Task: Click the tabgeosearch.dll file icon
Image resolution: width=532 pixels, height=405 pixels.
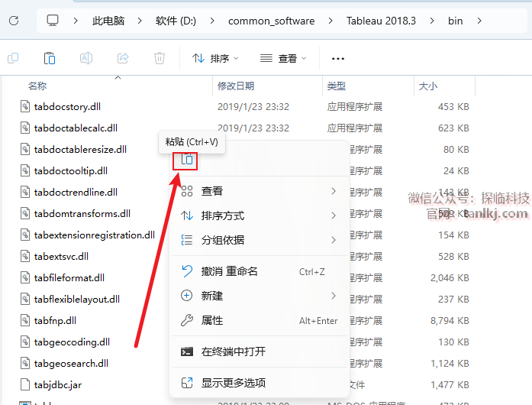Action: [x=25, y=363]
